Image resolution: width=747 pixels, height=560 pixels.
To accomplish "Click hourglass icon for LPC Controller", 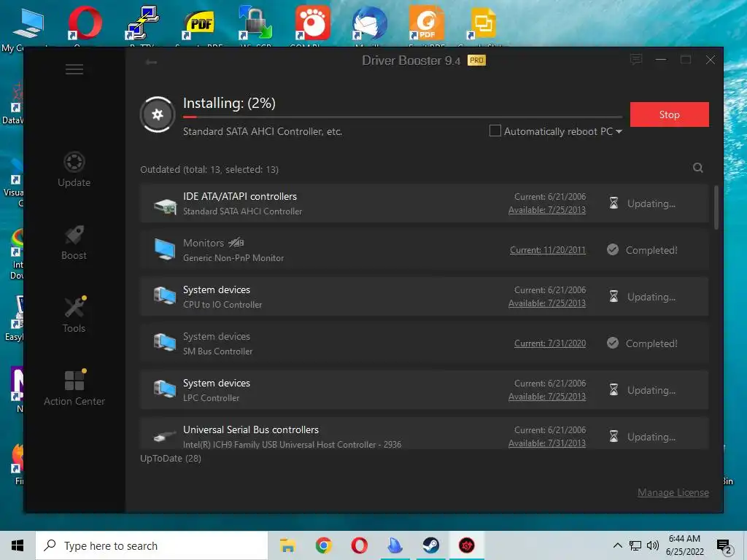I will [x=614, y=390].
